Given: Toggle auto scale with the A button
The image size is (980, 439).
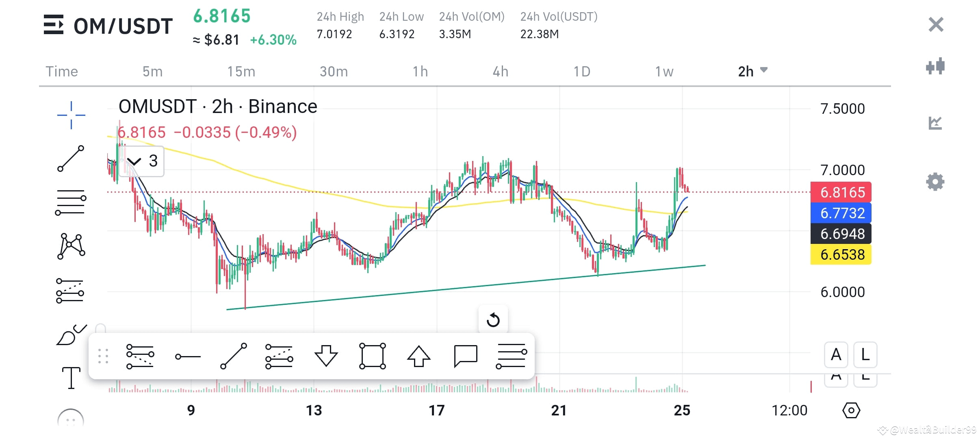Looking at the screenshot, I should tap(836, 355).
